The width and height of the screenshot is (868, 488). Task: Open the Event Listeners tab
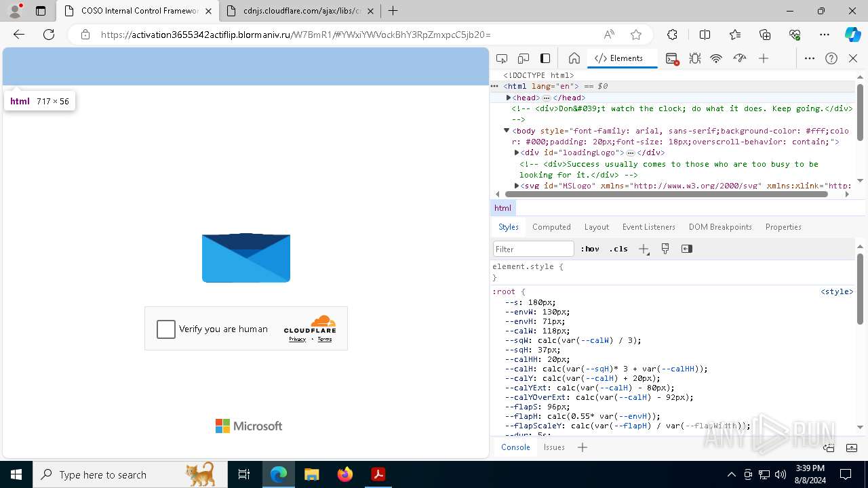(649, 227)
